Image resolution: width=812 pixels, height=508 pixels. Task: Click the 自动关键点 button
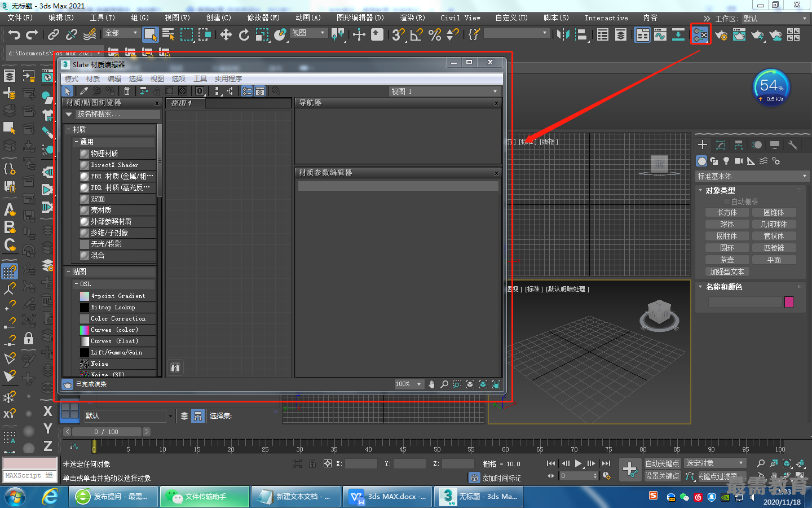(663, 463)
